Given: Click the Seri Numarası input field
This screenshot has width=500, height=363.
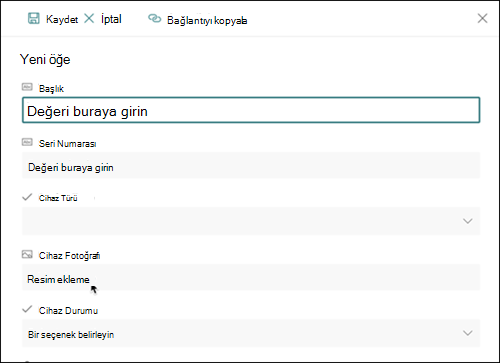Looking at the screenshot, I should pyautogui.click(x=251, y=166).
